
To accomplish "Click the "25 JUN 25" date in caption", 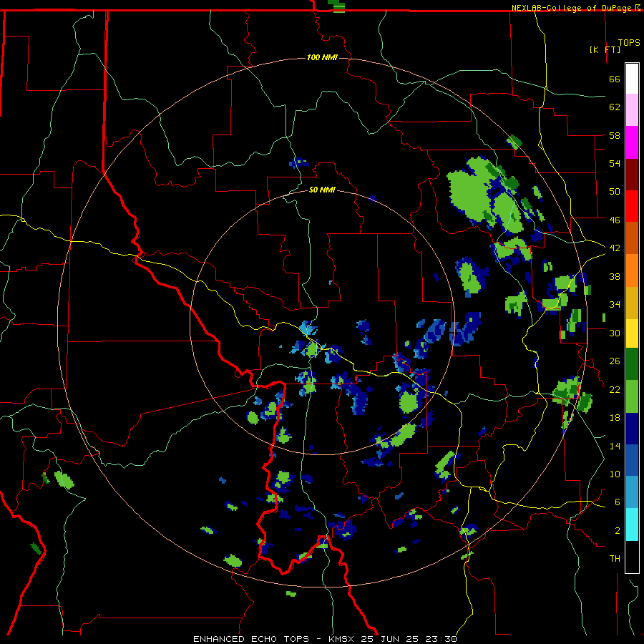I will (x=391, y=639).
